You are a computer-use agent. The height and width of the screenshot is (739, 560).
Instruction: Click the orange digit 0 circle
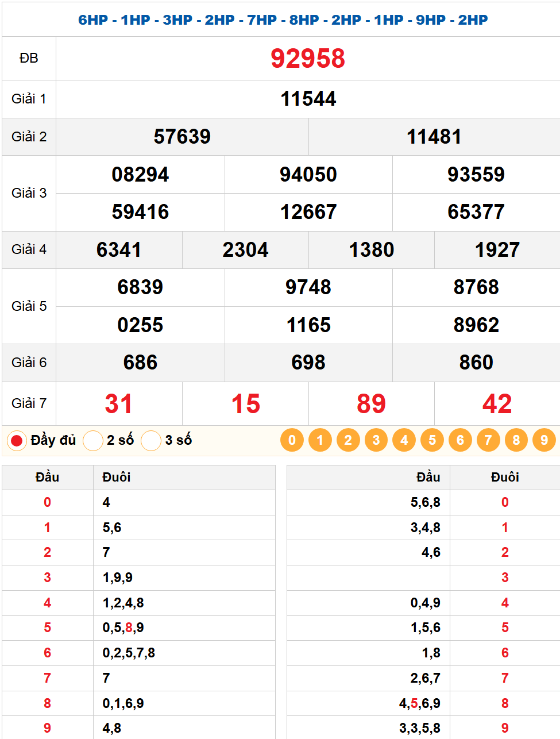[x=292, y=440]
